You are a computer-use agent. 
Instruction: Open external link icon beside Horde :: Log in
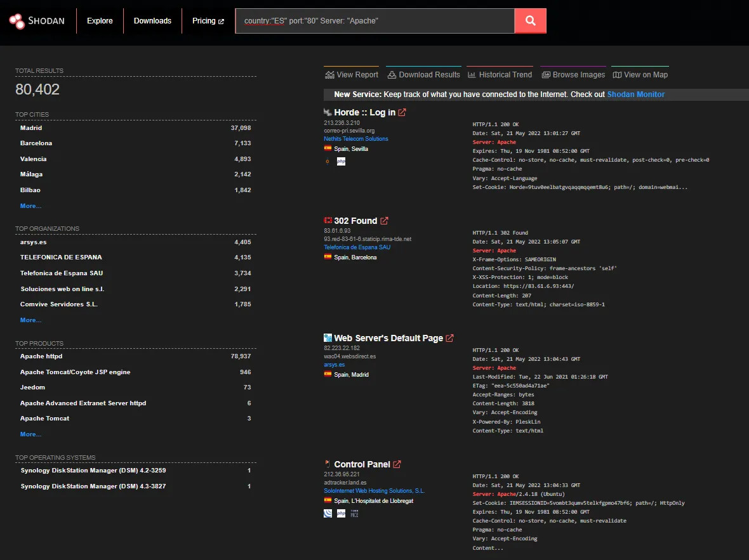[402, 112]
